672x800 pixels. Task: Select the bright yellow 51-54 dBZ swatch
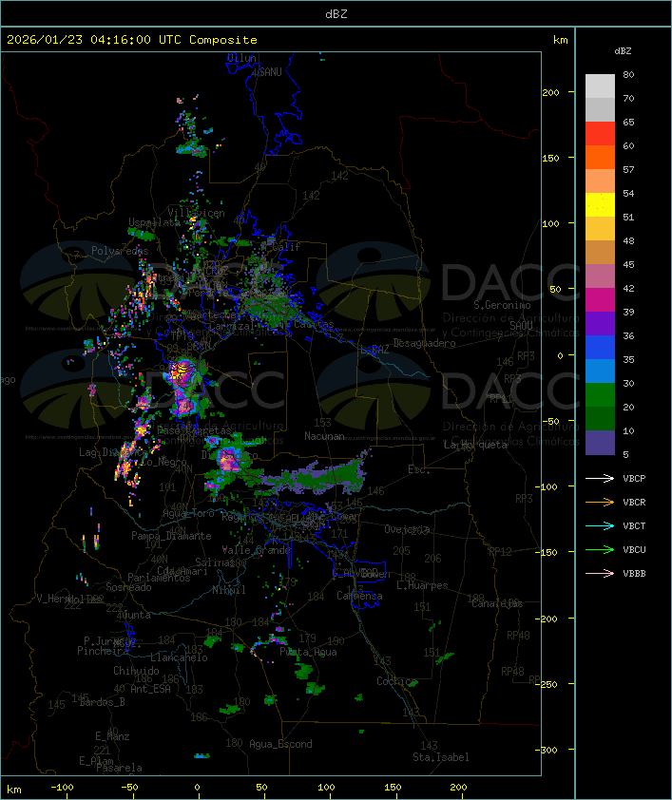tap(600, 205)
